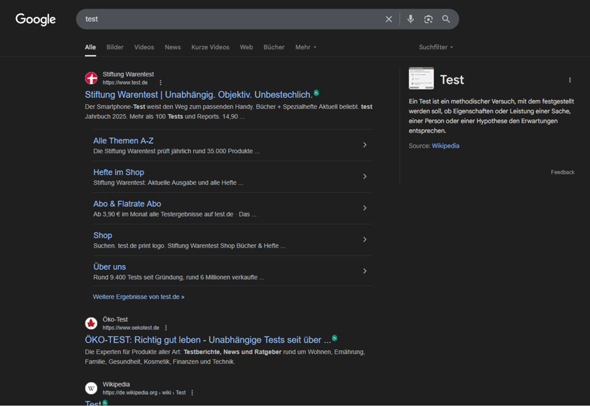Open the Suchfilter dropdown
This screenshot has width=590, height=406.
tap(436, 47)
